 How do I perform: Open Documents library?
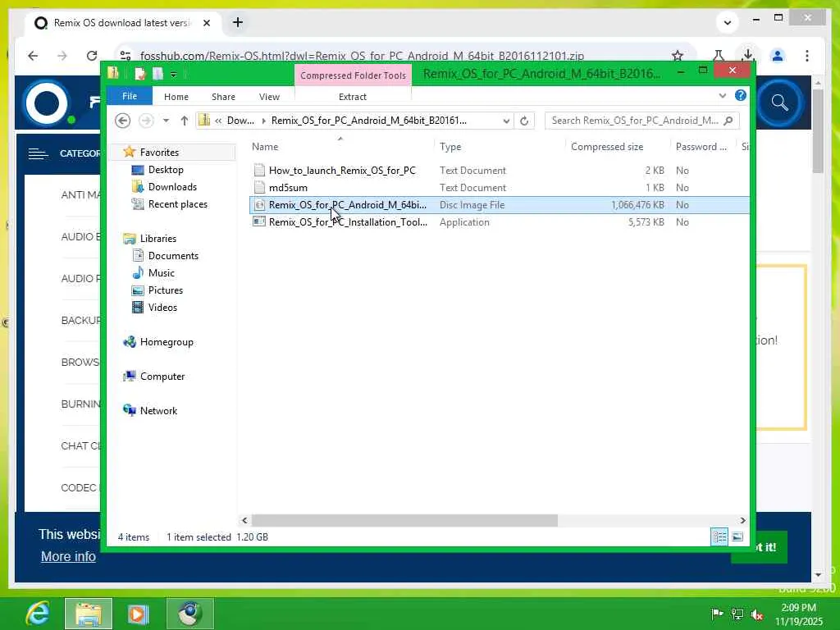pos(173,256)
